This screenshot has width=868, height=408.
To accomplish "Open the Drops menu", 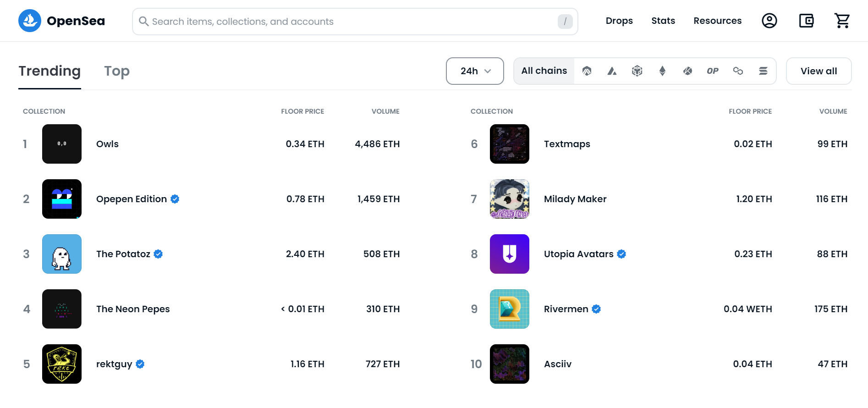I will 619,21.
